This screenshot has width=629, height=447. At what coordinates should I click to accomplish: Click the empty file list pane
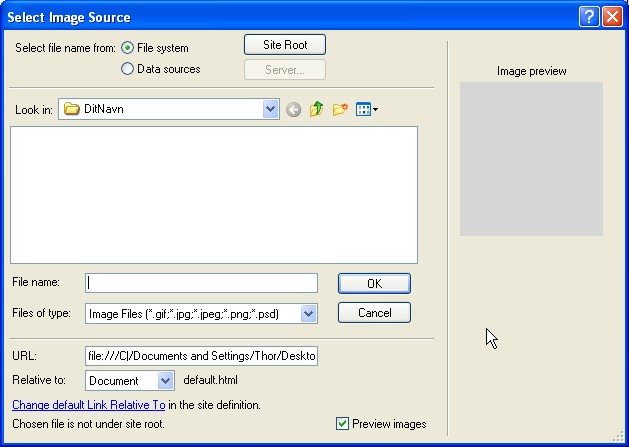coord(214,195)
